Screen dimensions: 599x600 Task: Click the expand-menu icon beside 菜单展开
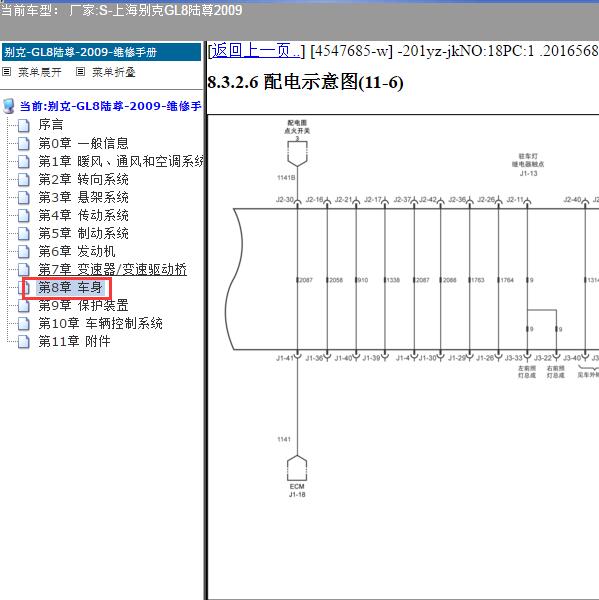click(7, 72)
